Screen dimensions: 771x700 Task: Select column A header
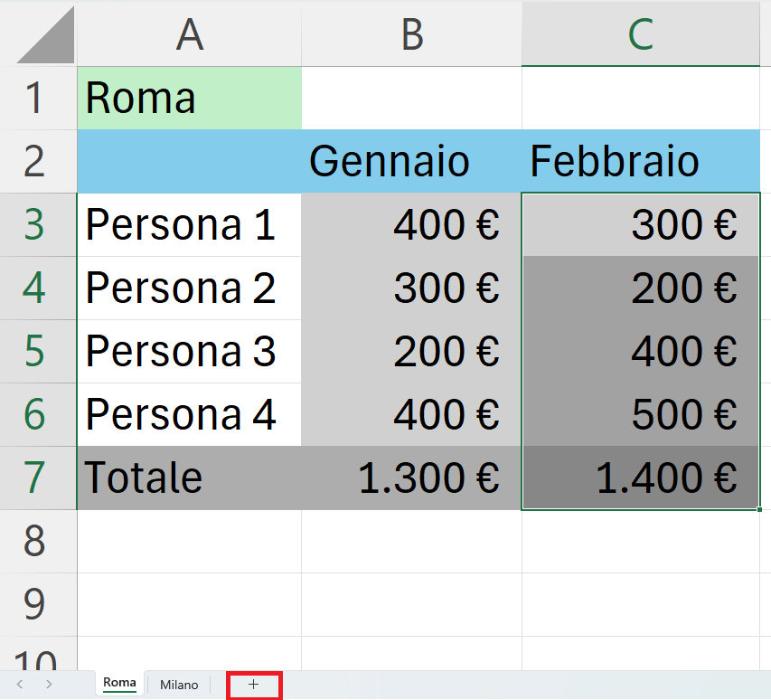(189, 34)
